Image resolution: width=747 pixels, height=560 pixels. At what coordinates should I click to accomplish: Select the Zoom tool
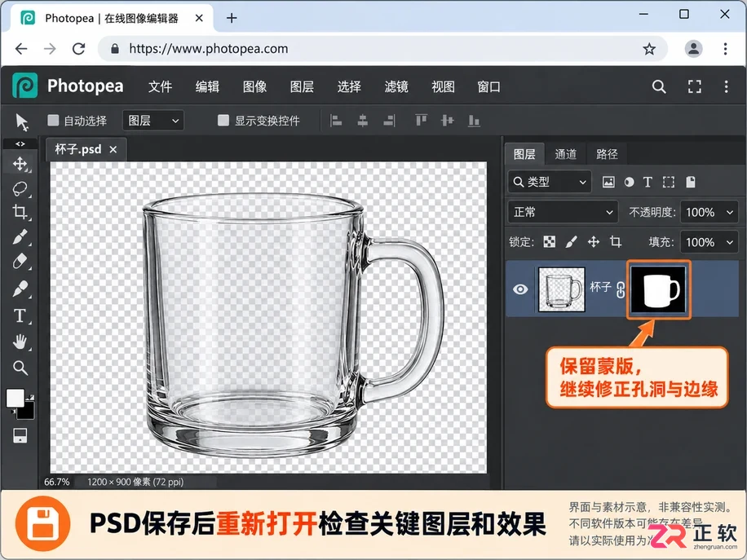pyautogui.click(x=20, y=368)
